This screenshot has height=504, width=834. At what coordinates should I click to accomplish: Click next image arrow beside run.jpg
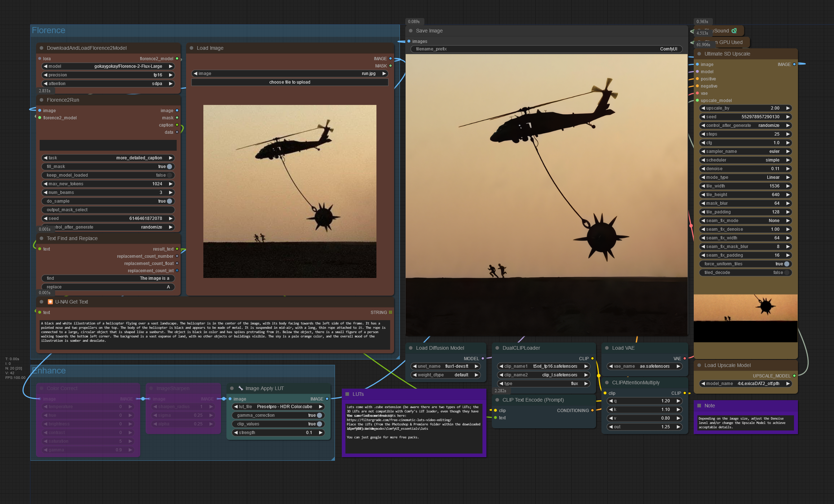pyautogui.click(x=384, y=74)
